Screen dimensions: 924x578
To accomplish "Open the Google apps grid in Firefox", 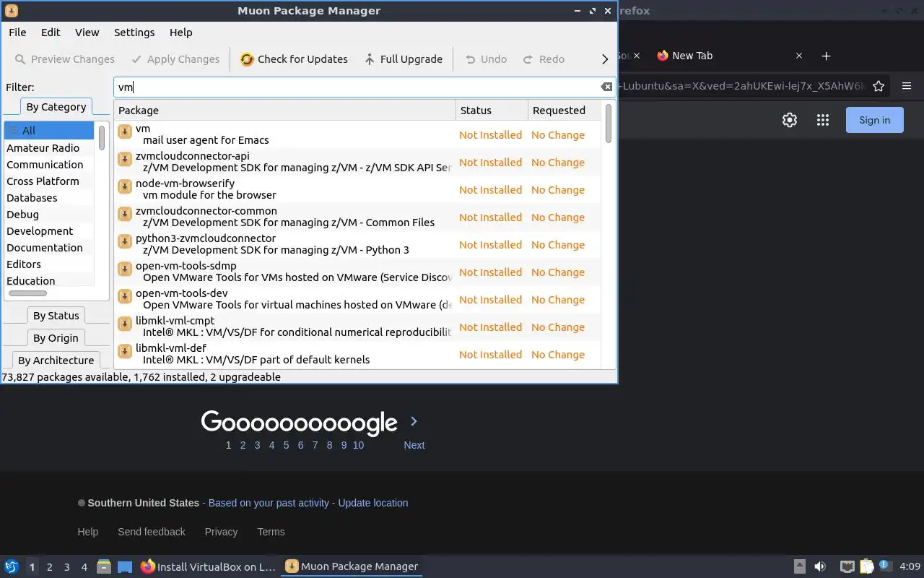I will coord(823,120).
